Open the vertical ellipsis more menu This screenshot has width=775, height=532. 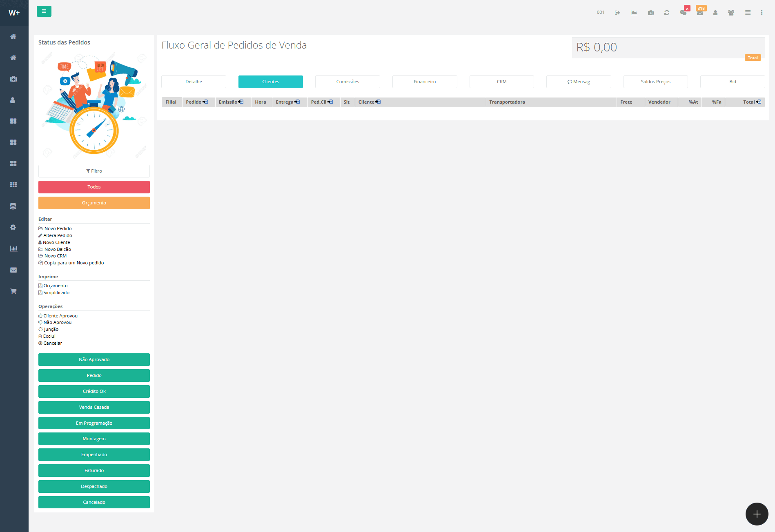[x=762, y=13]
